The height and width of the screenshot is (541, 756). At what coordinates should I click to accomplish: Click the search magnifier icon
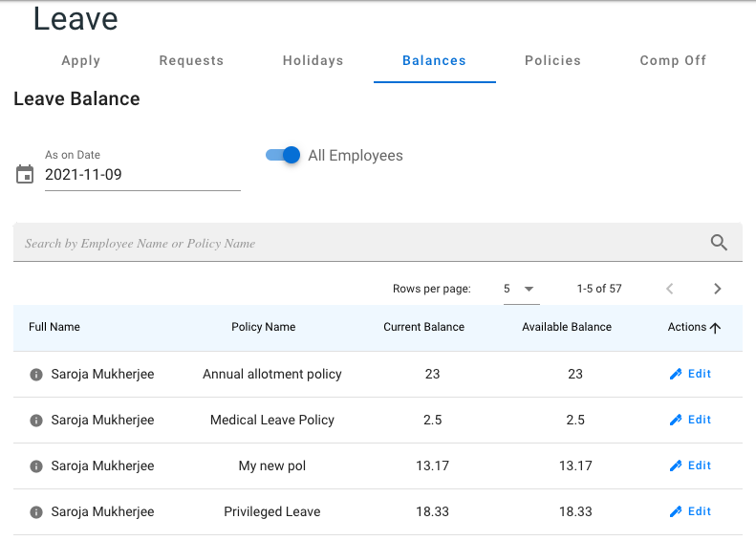tap(719, 243)
